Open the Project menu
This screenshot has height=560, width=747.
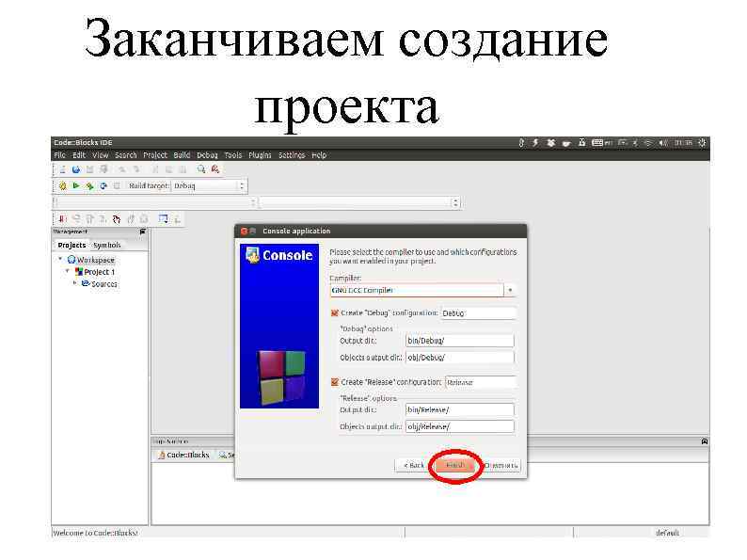coord(155,155)
